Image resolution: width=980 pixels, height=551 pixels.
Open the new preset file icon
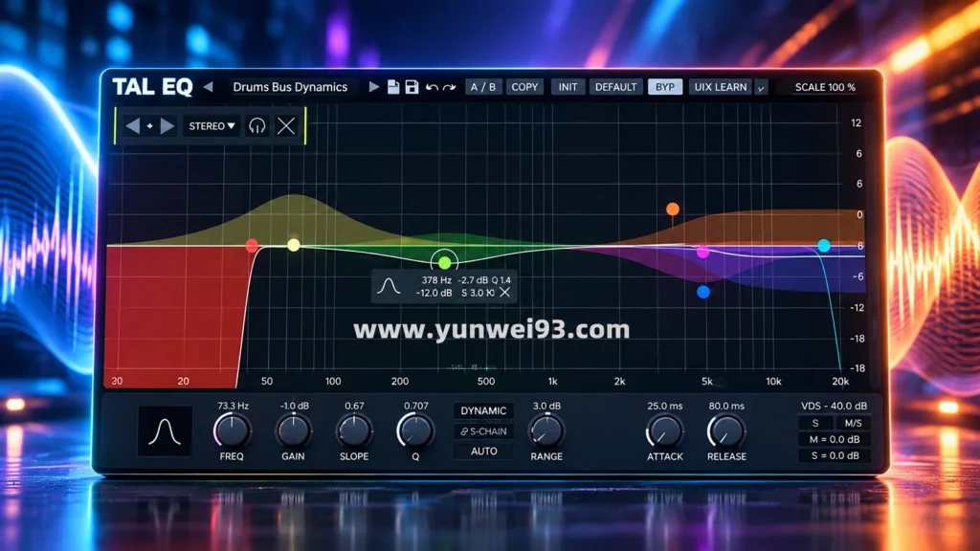(x=393, y=87)
